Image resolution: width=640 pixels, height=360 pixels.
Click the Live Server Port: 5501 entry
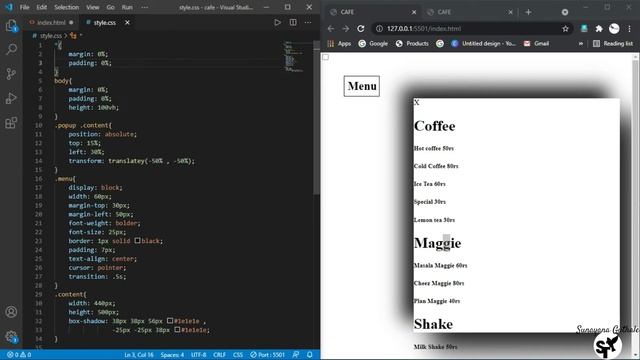click(267, 355)
